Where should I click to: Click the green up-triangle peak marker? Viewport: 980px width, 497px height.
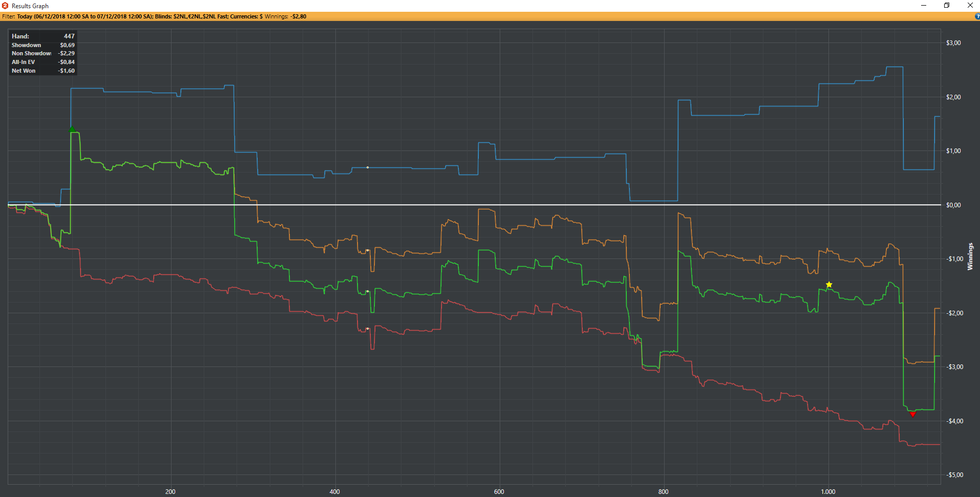[x=72, y=129]
